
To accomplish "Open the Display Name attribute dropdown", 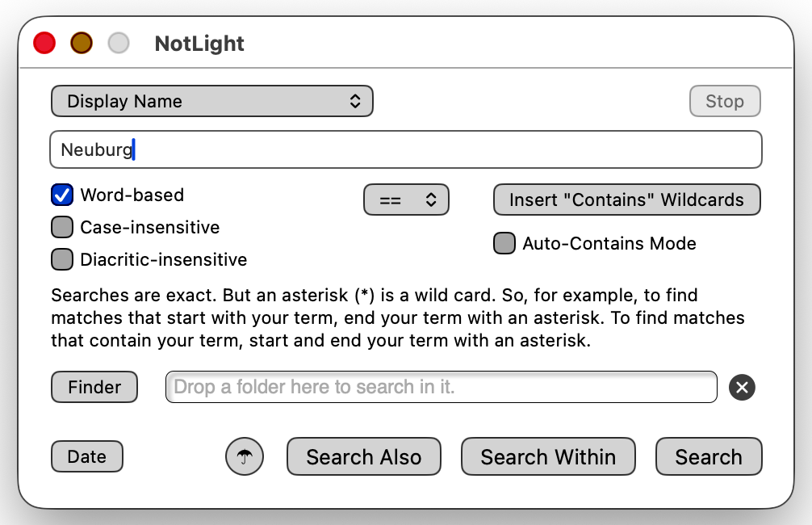I will click(211, 102).
